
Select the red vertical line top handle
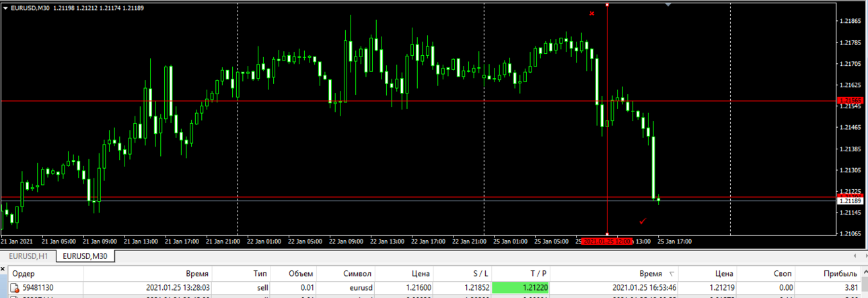[608, 5]
